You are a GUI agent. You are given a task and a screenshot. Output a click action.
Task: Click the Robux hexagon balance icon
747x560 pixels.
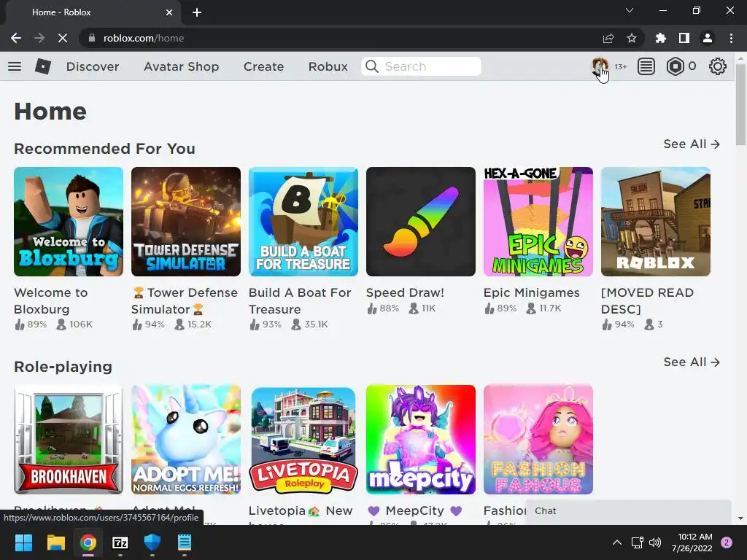(x=675, y=66)
